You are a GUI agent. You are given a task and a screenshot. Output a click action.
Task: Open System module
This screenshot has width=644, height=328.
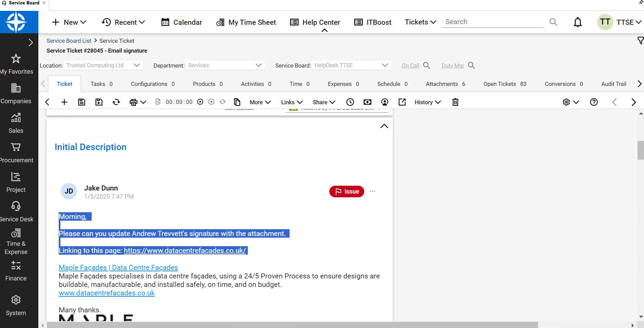16,305
